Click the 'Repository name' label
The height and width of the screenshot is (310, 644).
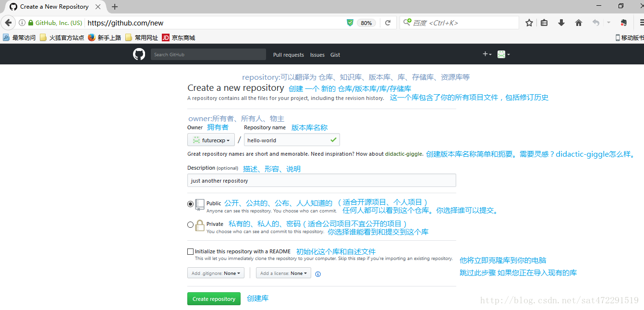pos(265,127)
